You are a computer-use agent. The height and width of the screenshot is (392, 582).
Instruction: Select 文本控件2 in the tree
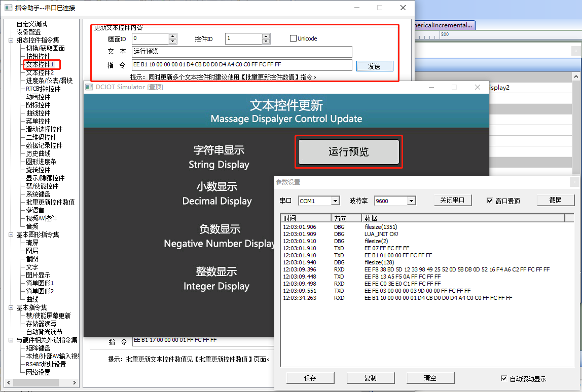(40, 73)
